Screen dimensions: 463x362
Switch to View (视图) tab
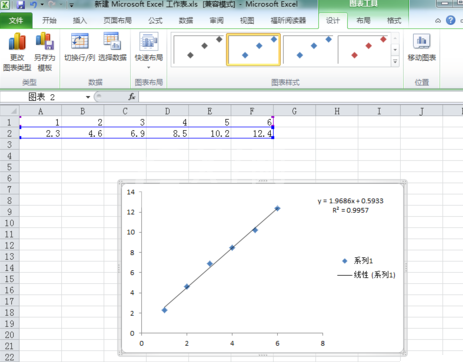(247, 21)
